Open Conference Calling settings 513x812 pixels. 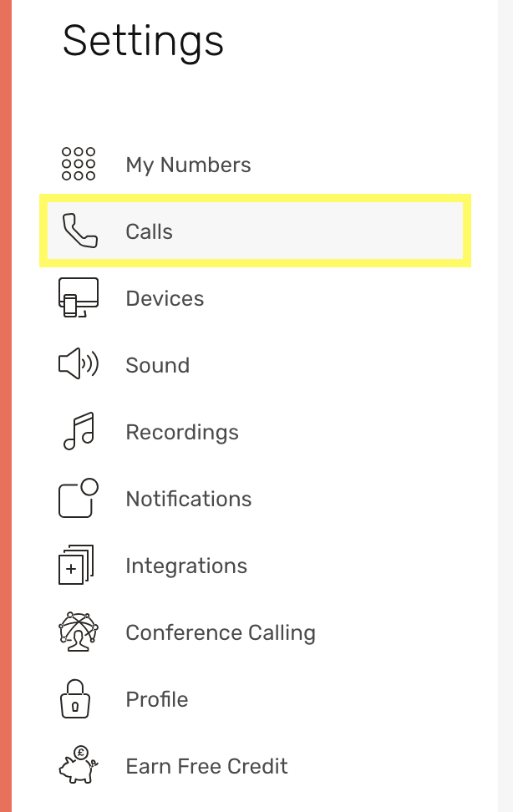221,632
